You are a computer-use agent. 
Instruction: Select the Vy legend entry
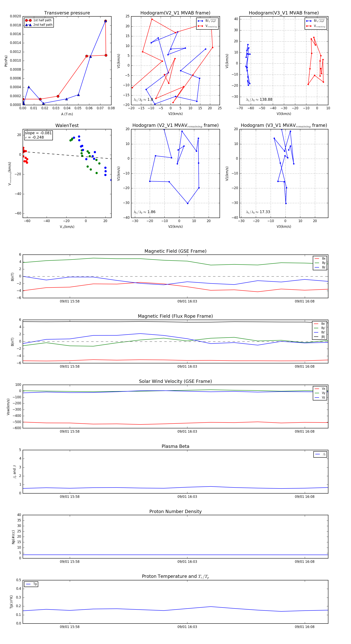click(320, 393)
